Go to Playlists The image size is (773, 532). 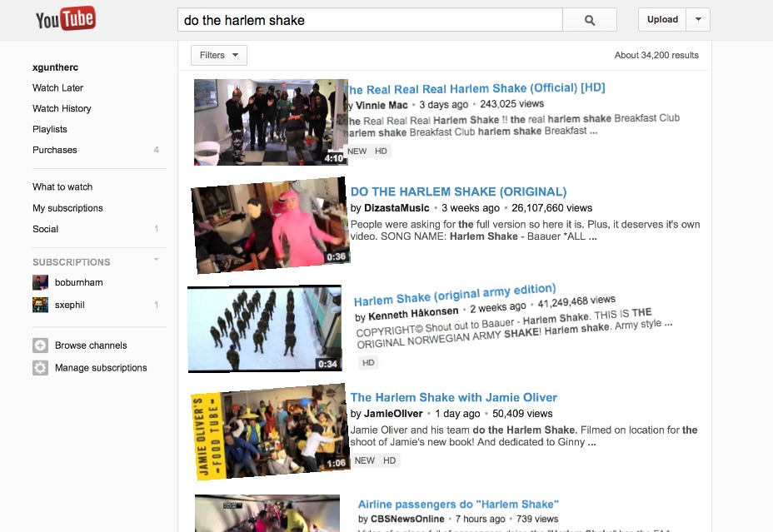pos(50,129)
